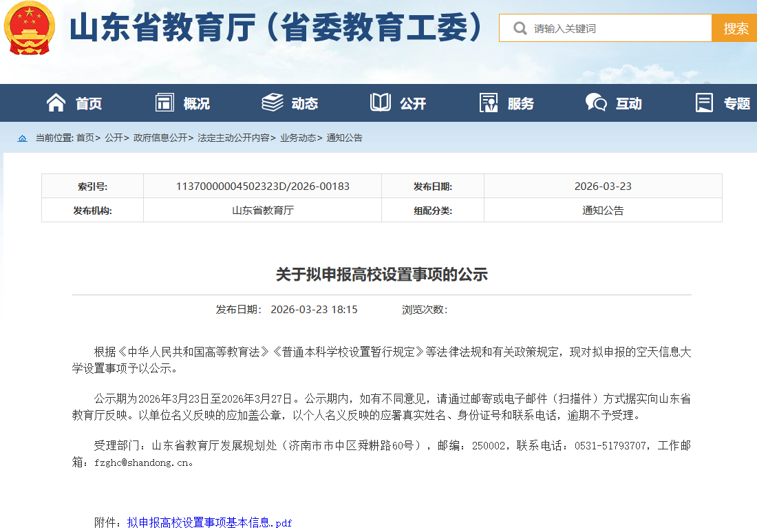
Task: Open the 拟申报高校设置事项基本信息.pdf attachment
Action: pyautogui.click(x=209, y=522)
